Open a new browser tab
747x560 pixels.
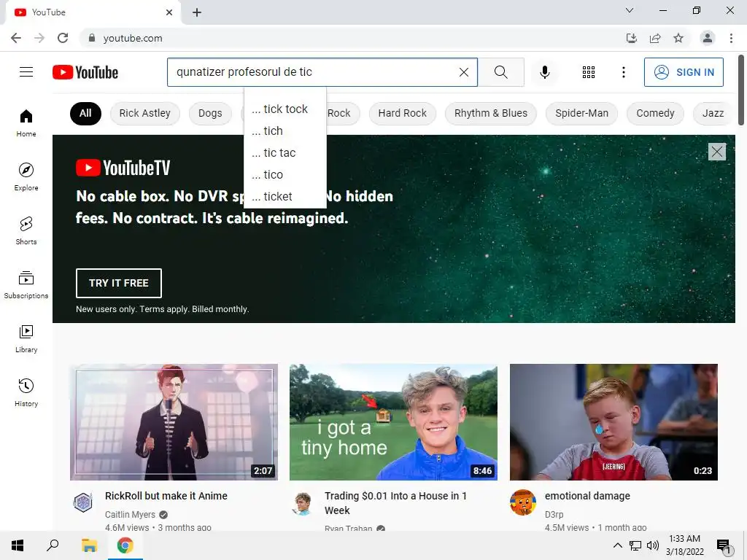pos(197,12)
